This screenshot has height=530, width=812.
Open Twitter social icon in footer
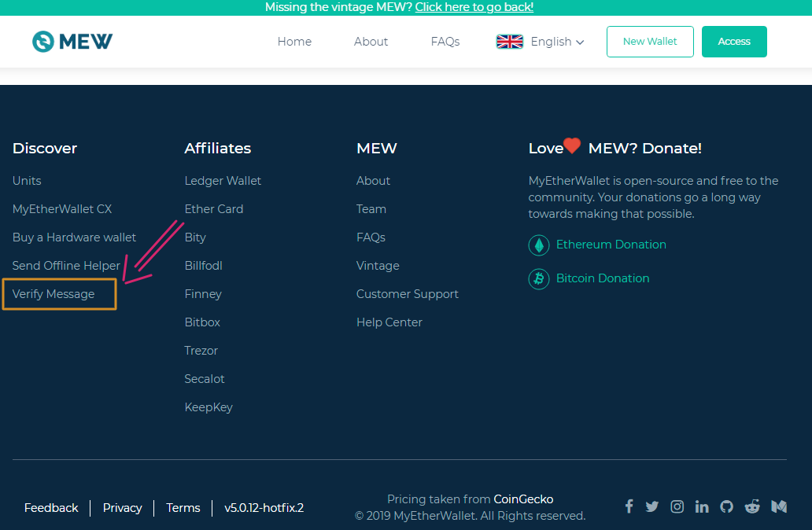pos(652,506)
